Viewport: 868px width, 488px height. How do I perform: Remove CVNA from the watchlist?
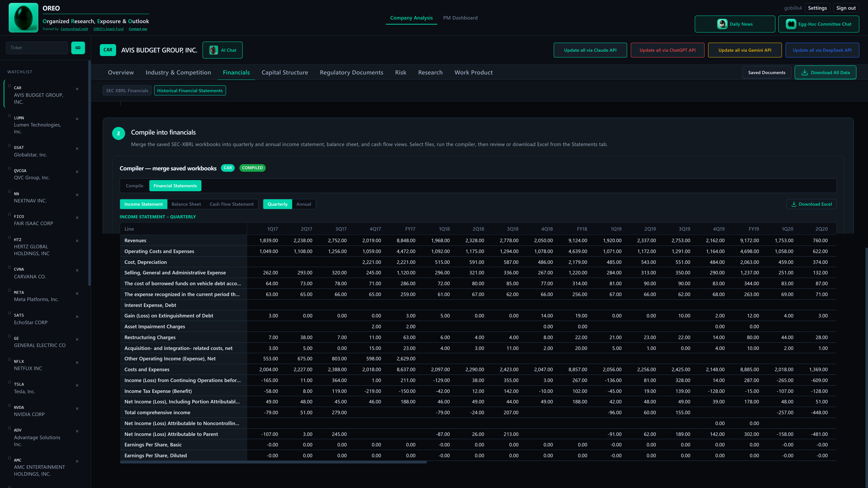(x=77, y=270)
